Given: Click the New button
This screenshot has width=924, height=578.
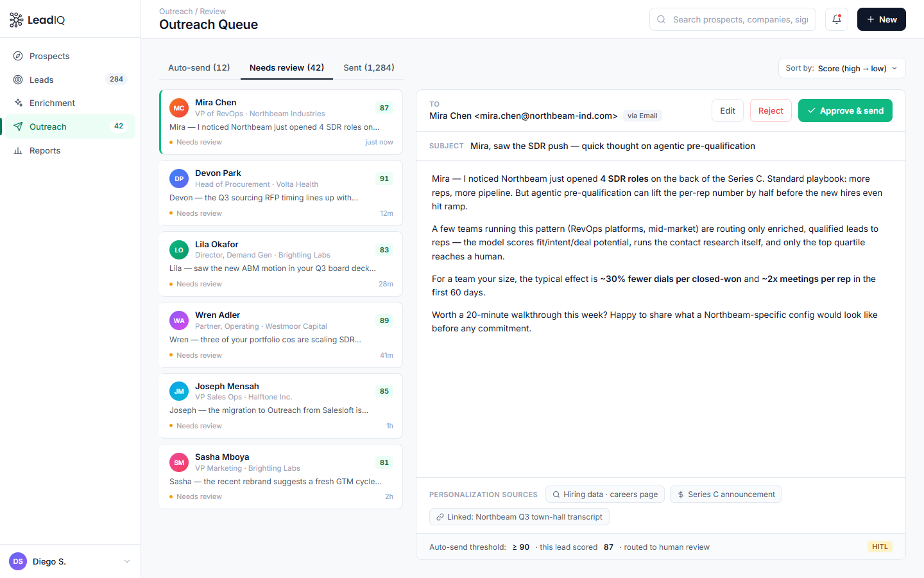Looking at the screenshot, I should [882, 19].
